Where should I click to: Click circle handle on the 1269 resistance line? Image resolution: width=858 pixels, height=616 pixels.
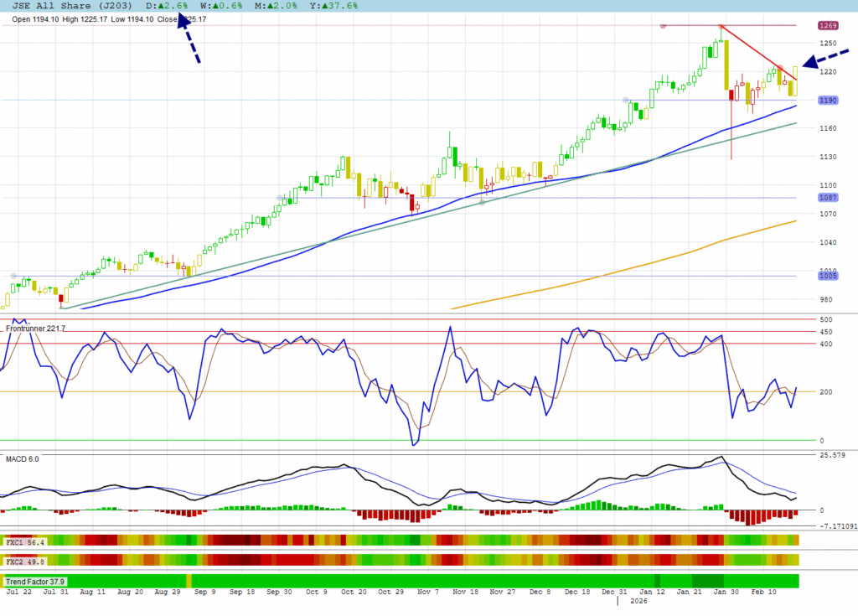coord(663,26)
